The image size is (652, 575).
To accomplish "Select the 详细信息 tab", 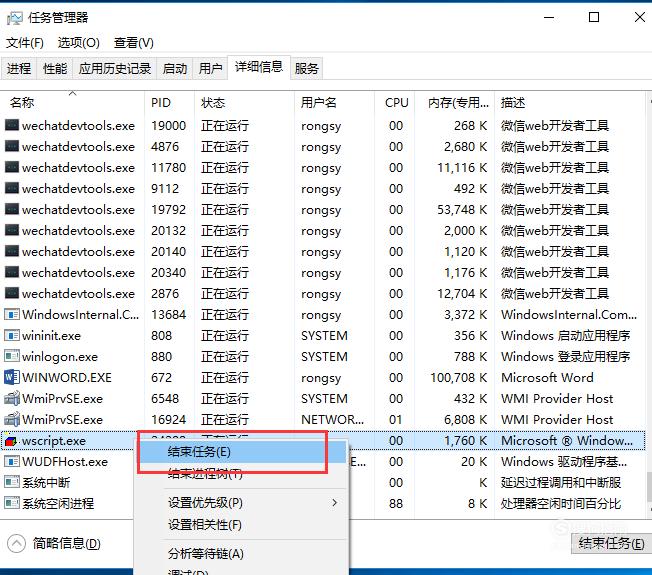I will pos(259,67).
